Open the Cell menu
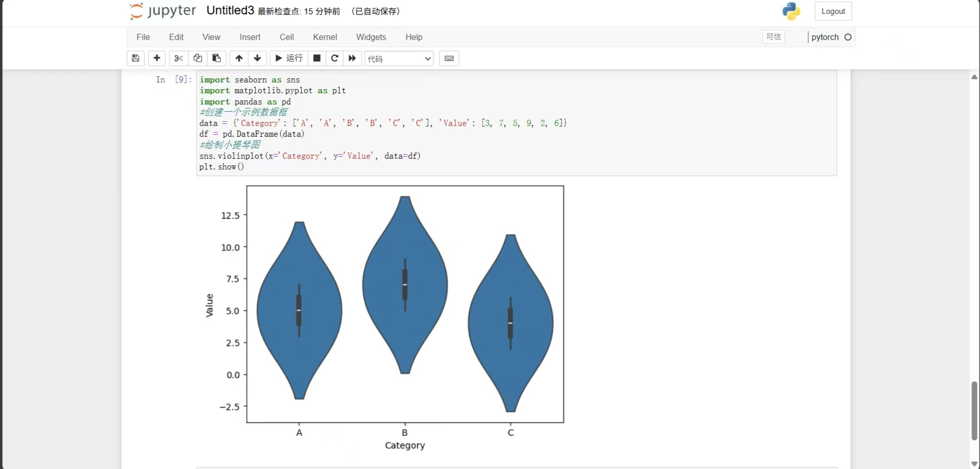980x469 pixels. point(287,37)
